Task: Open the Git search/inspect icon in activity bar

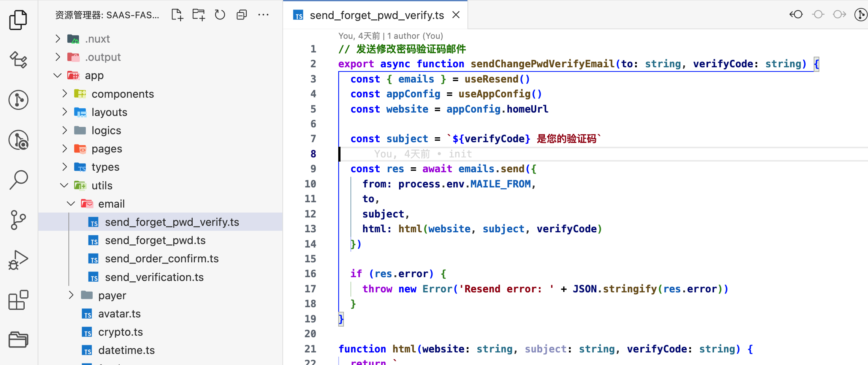Action: point(18,140)
